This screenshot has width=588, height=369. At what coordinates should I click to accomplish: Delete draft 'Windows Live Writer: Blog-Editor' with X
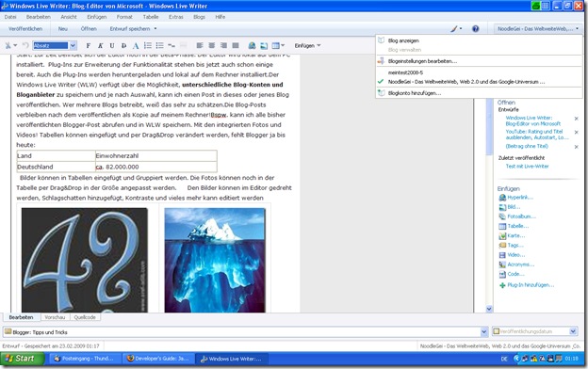click(x=577, y=119)
